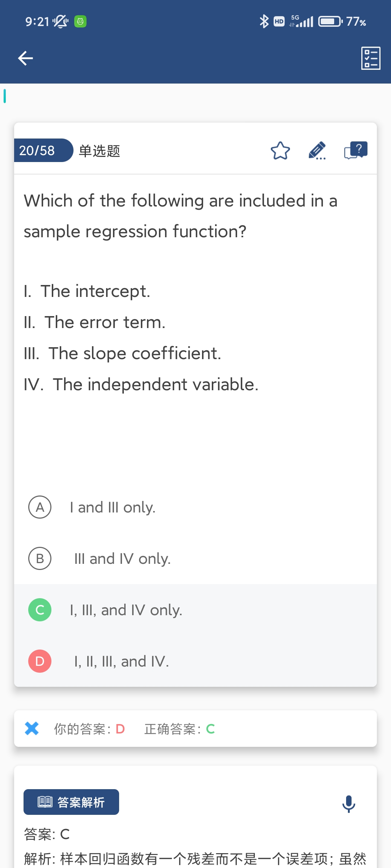Open the pencil note editor
Image resolution: width=391 pixels, height=868 pixels.
click(317, 150)
